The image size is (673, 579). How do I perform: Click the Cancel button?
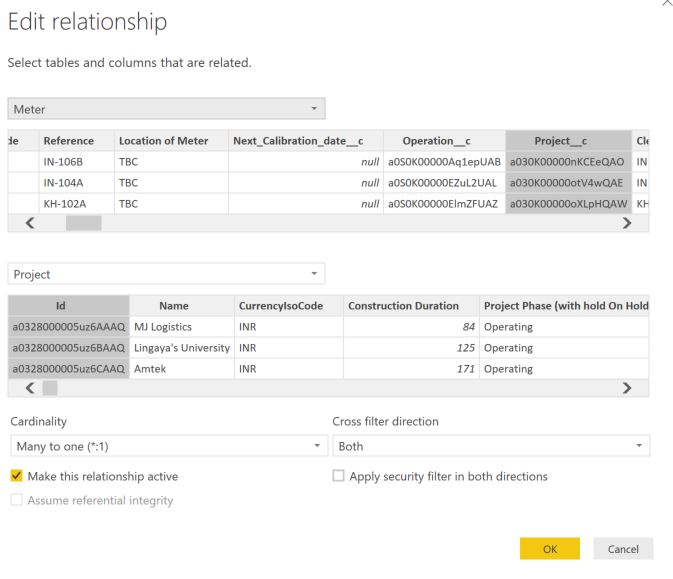point(623,549)
